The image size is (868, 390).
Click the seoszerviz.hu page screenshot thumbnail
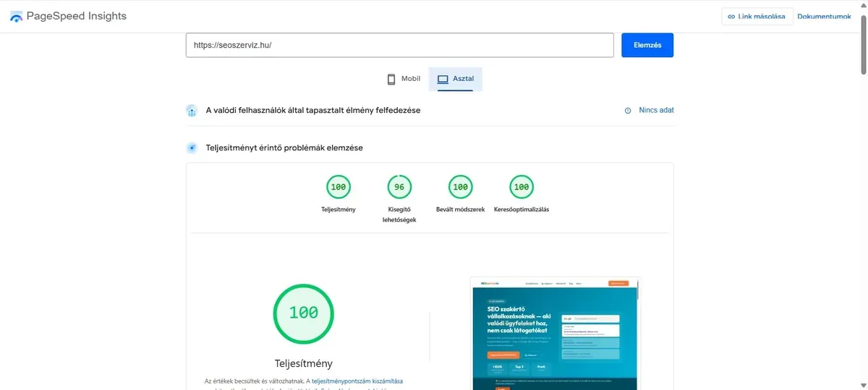[556, 334]
